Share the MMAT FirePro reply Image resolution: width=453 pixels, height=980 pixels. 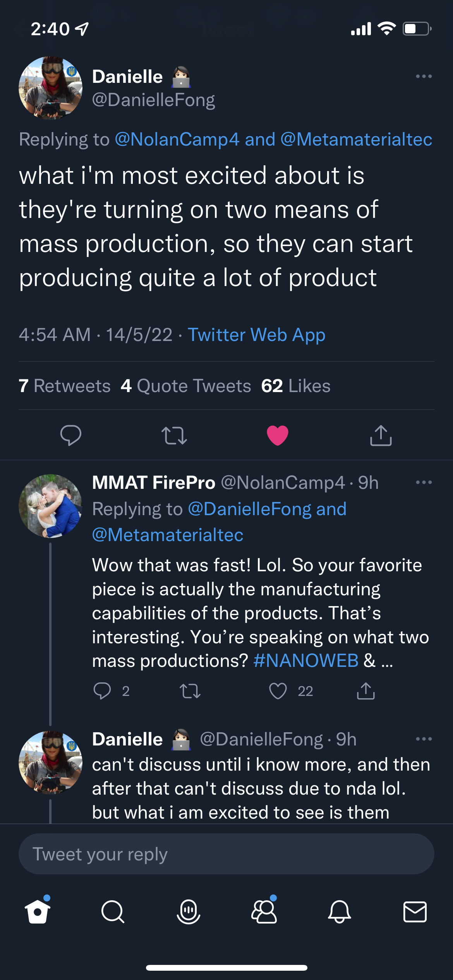(x=366, y=691)
